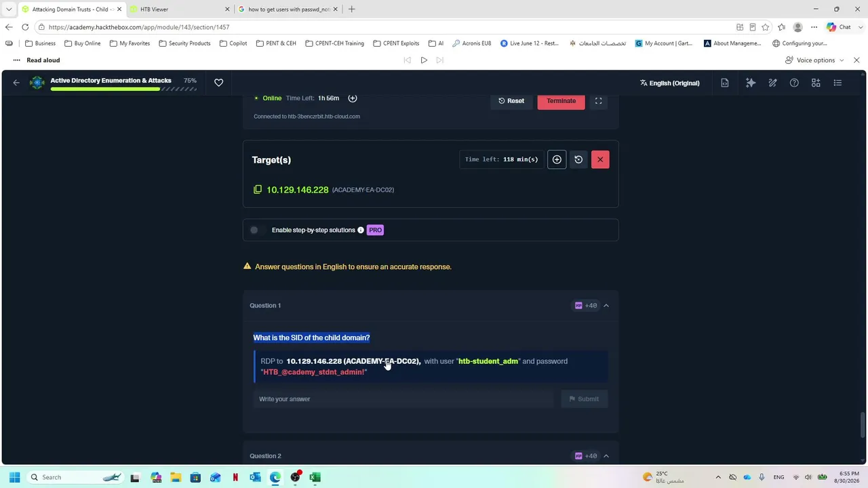Open the Acronis EU8 bookmark

472,43
